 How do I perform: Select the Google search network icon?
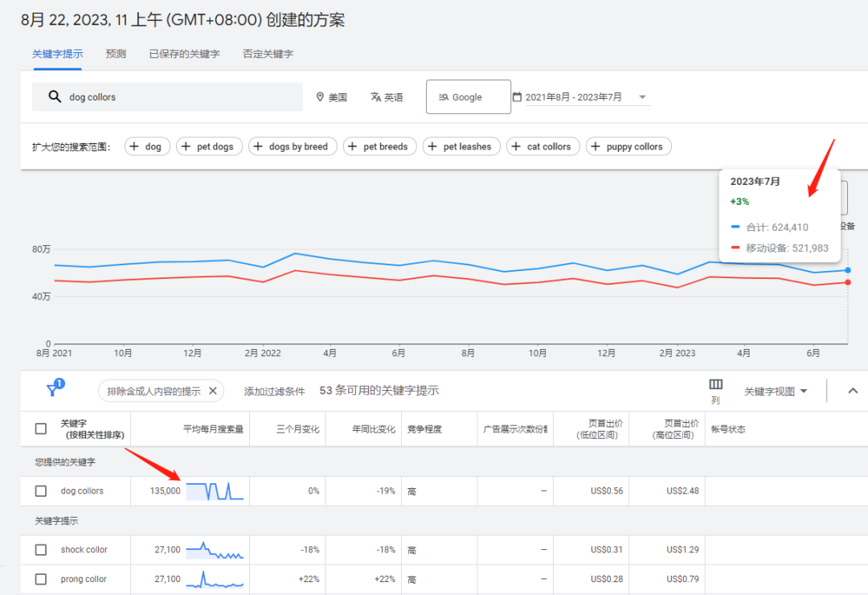point(444,96)
